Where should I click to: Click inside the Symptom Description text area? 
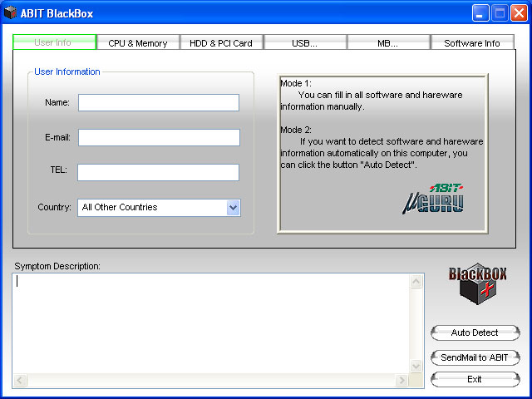click(211, 323)
